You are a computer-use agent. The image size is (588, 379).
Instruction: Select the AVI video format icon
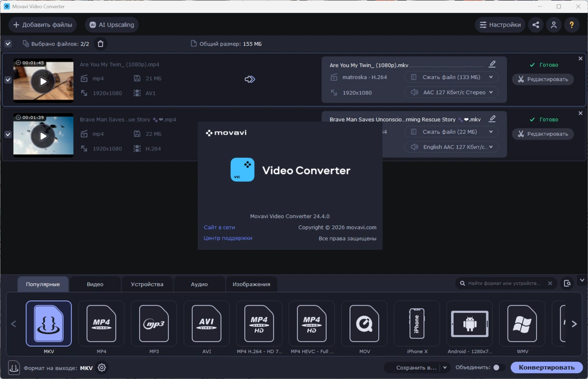pyautogui.click(x=206, y=324)
